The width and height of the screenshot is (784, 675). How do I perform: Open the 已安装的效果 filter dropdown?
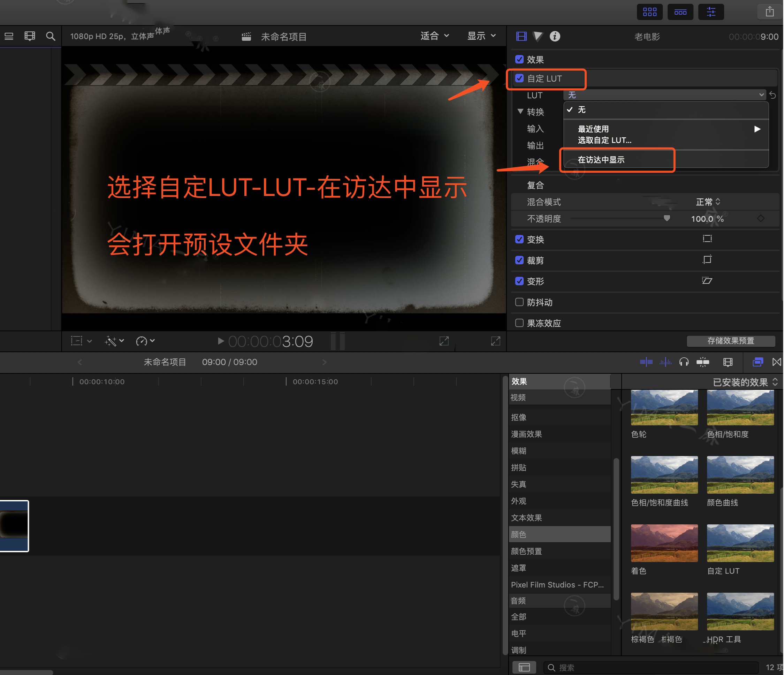coord(745,382)
